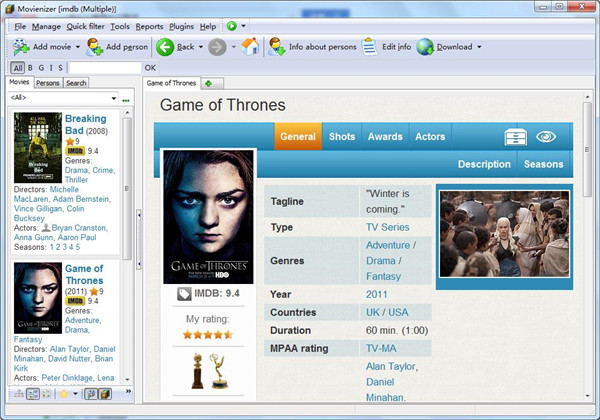
Task: Open the Home page house icon
Action: point(250,47)
